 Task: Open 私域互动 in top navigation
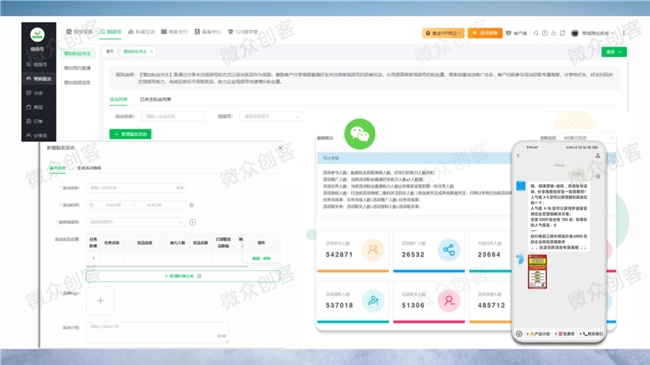(141, 32)
